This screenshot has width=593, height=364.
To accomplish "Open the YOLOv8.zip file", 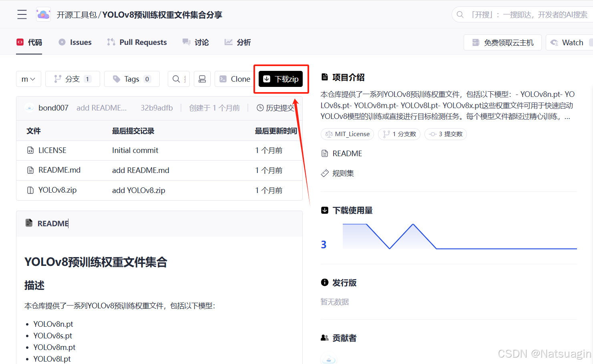I will pos(57,190).
